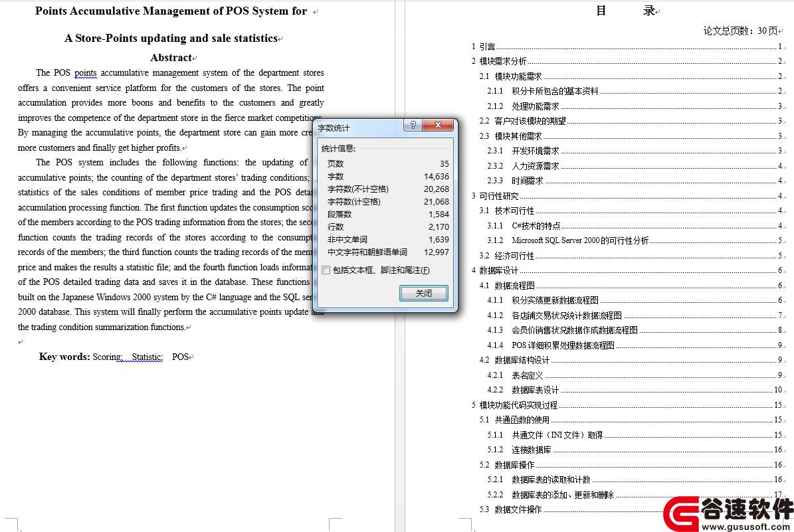Click the underlined word Statistic;
The image size is (794, 532).
(x=148, y=357)
